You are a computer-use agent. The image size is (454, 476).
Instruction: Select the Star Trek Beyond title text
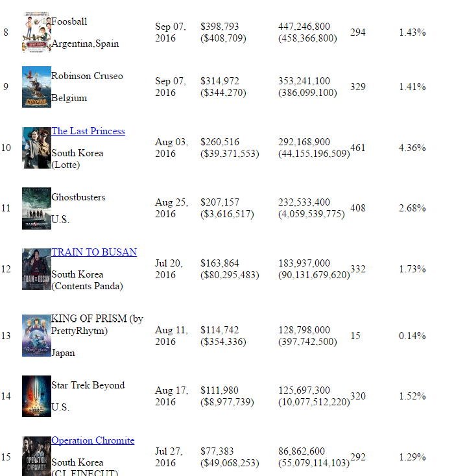[88, 385]
